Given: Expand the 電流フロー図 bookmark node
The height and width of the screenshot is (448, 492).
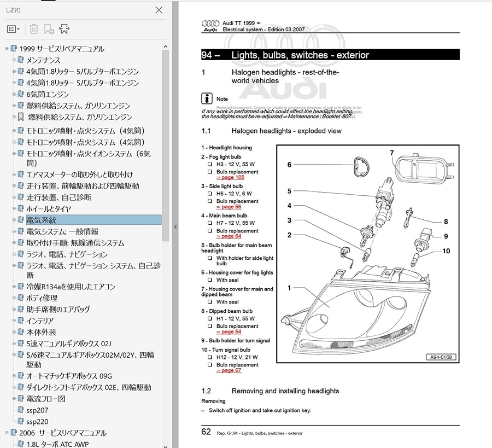Looking at the screenshot, I should click(x=14, y=398).
